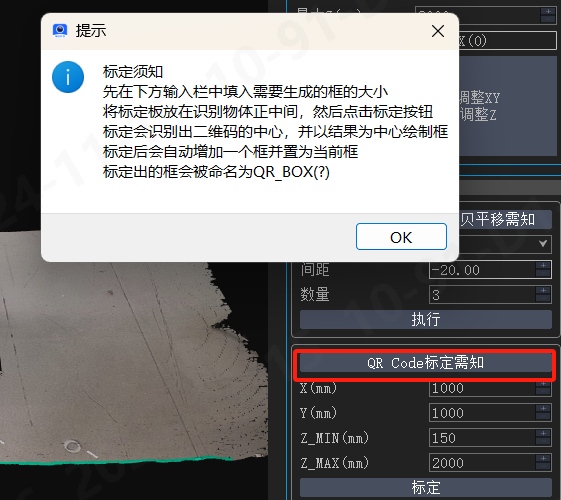Open the 平移需知 notice button
Screen dimensions: 561x500
(505, 219)
